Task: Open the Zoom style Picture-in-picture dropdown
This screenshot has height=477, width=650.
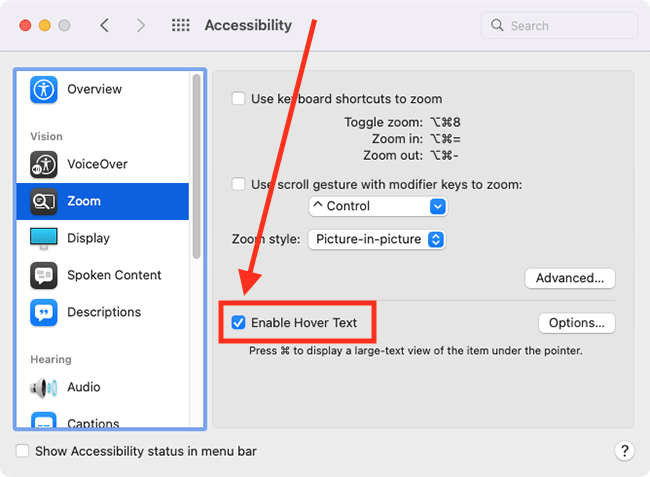Action: pyautogui.click(x=377, y=239)
